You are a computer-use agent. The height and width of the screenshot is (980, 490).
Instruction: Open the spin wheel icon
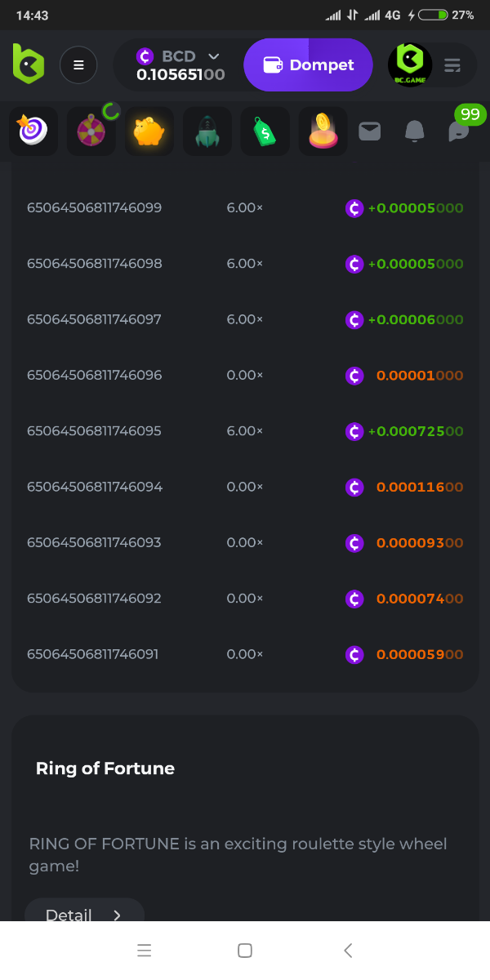click(91, 131)
